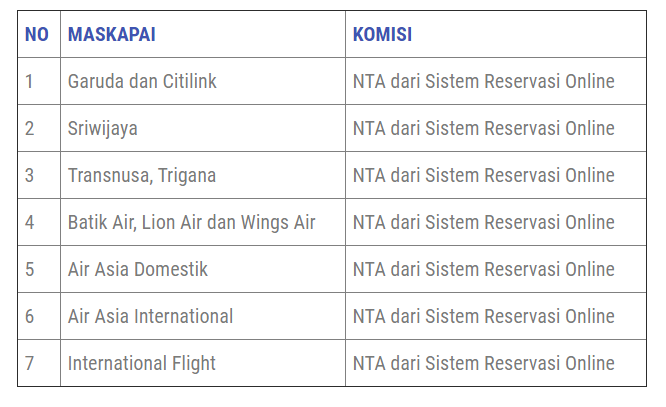Select Batik Air, Lion Air dan Wings Air

191,223
